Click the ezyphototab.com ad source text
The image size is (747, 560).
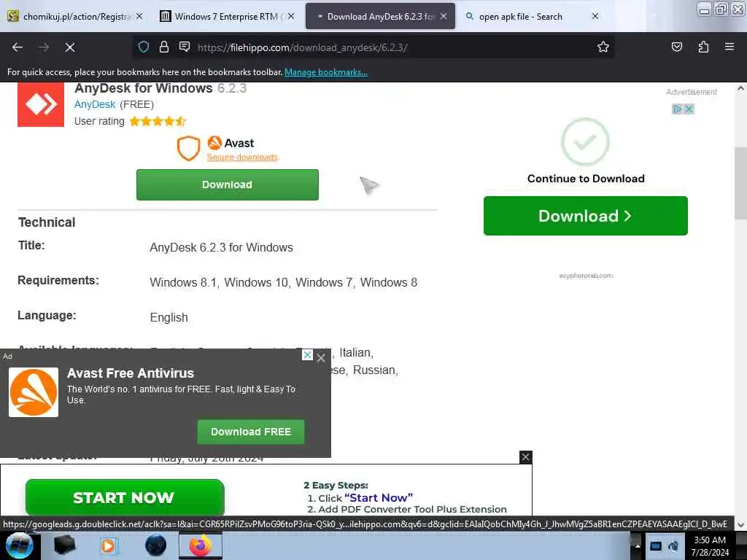586,276
